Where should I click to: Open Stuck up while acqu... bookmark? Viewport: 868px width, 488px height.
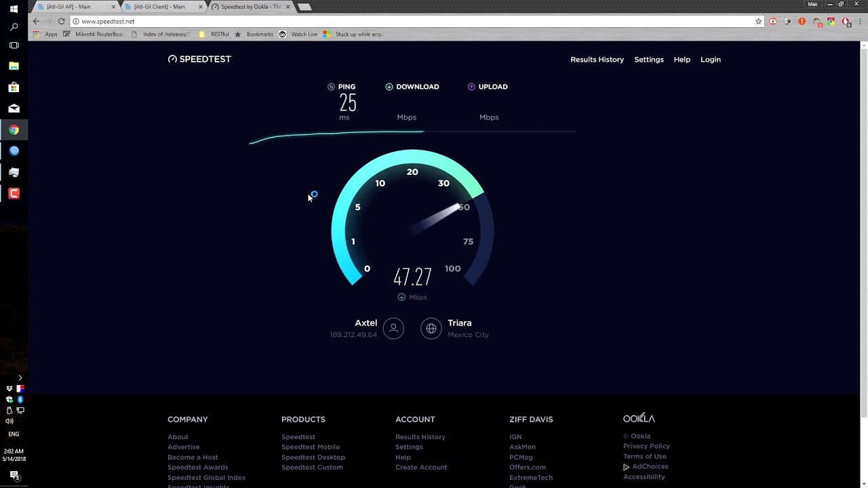pos(354,34)
